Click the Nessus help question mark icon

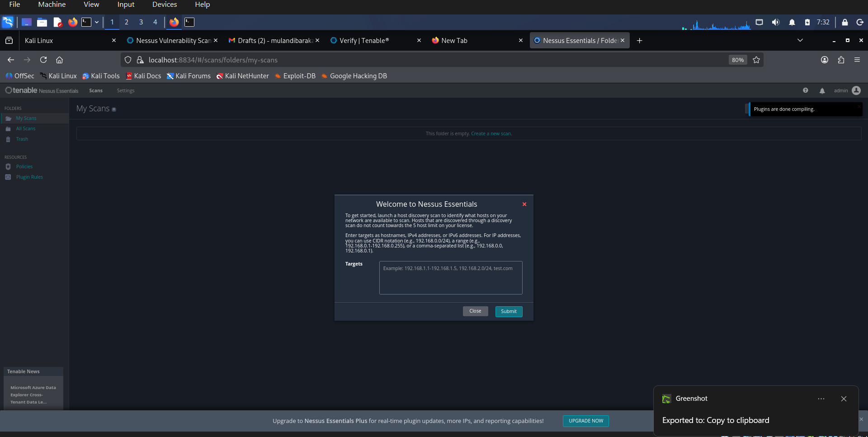pyautogui.click(x=805, y=90)
